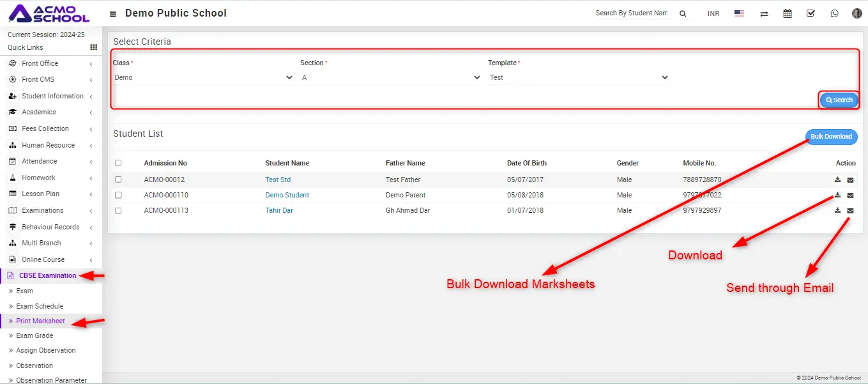Open the Class dropdown

pos(203,77)
